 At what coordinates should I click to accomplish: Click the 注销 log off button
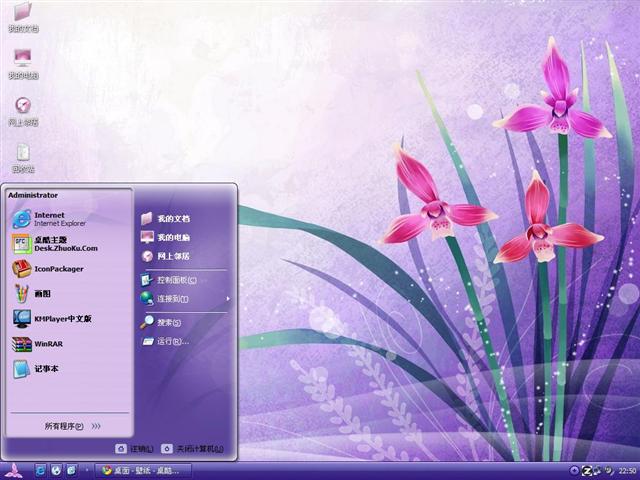(x=135, y=449)
